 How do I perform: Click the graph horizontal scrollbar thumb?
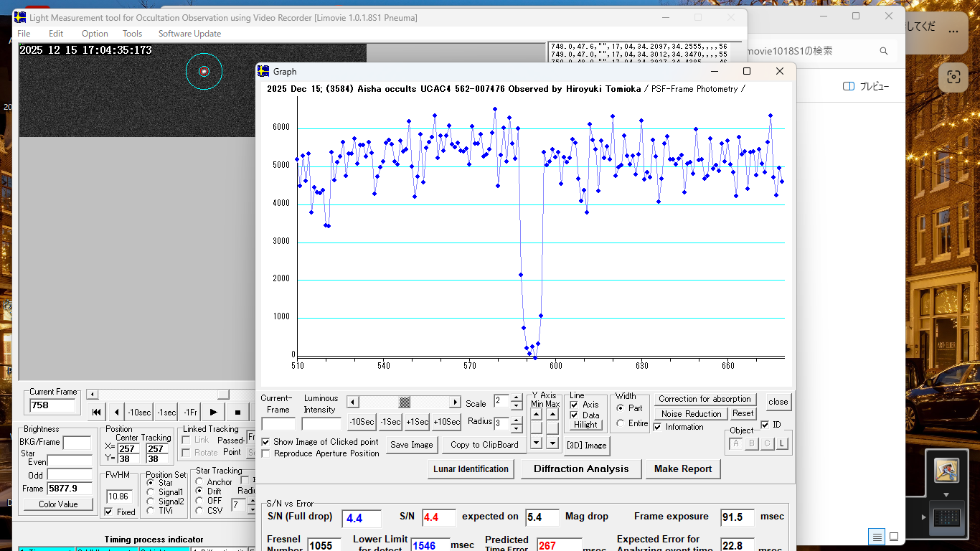click(x=405, y=402)
